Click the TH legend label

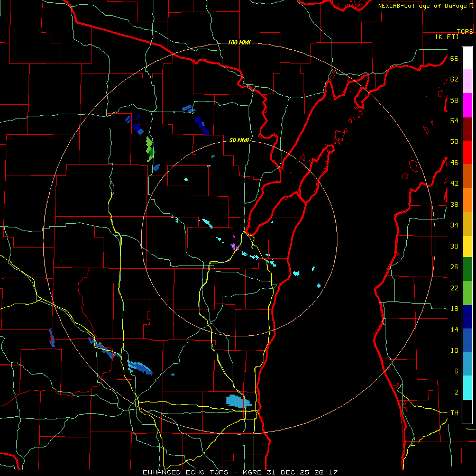click(x=454, y=413)
